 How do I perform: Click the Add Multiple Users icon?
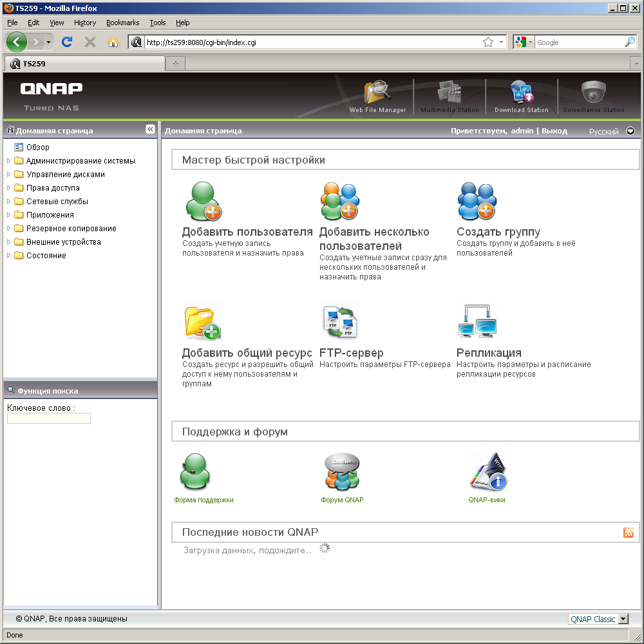pos(340,201)
